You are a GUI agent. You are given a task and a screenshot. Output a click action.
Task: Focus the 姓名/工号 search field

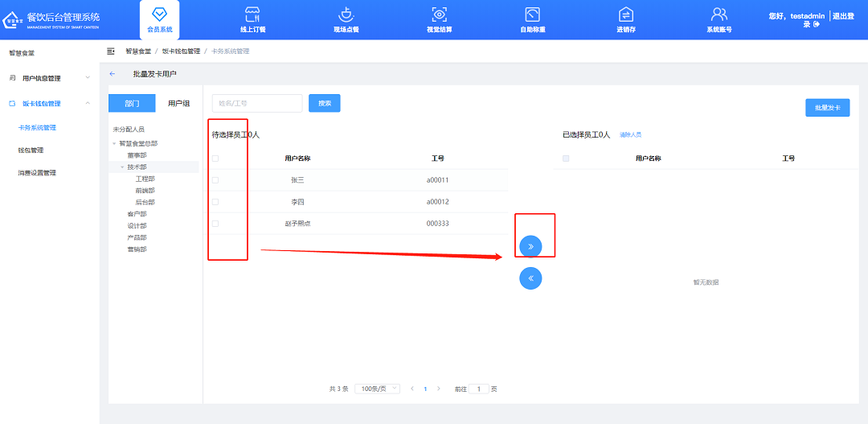(x=257, y=103)
